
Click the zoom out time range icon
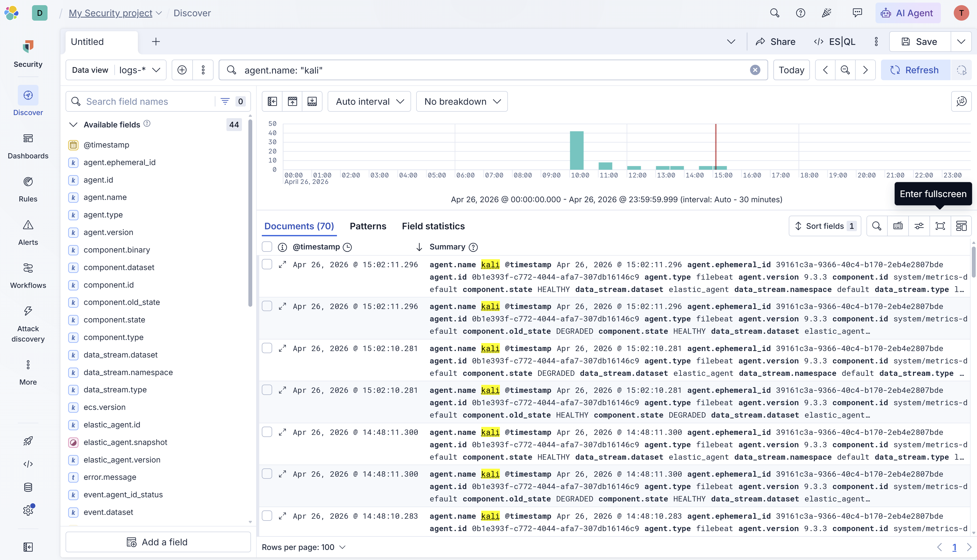coord(845,70)
